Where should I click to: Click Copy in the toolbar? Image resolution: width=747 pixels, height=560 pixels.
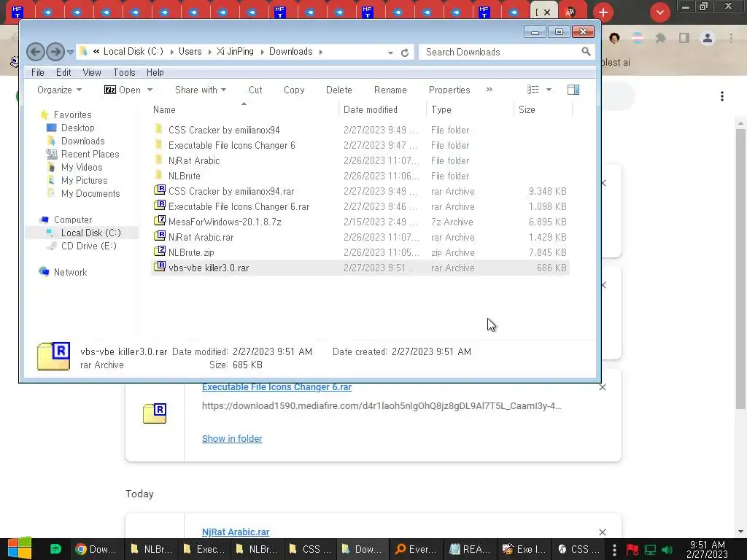[x=294, y=90]
